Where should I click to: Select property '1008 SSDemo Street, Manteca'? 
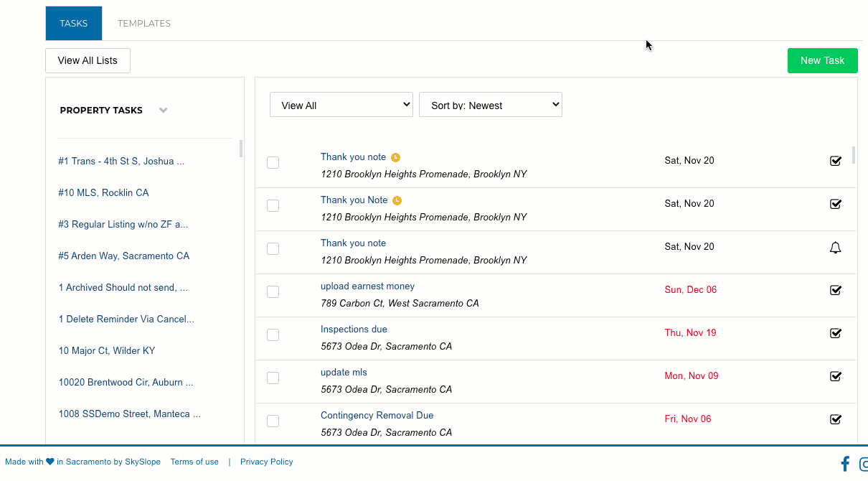tap(129, 414)
